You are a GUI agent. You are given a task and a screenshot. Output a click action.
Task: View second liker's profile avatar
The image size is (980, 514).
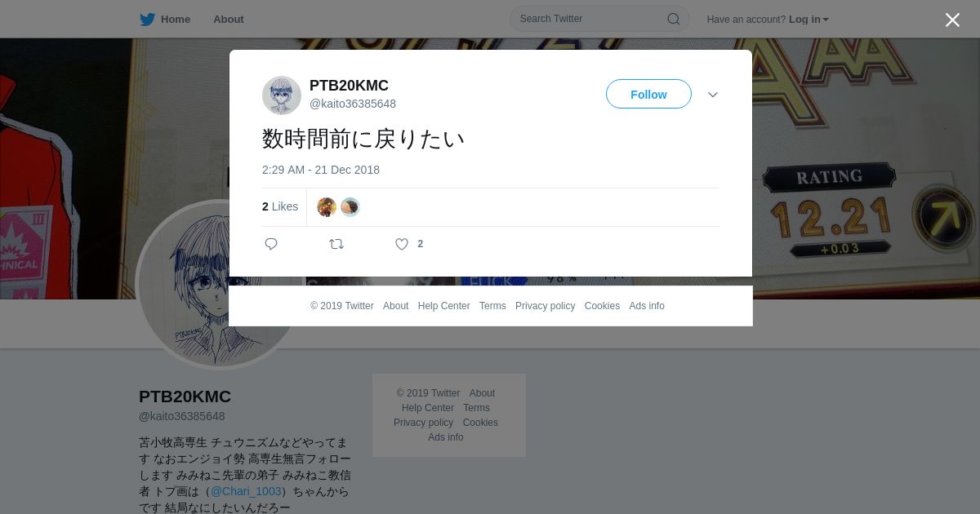click(x=350, y=207)
